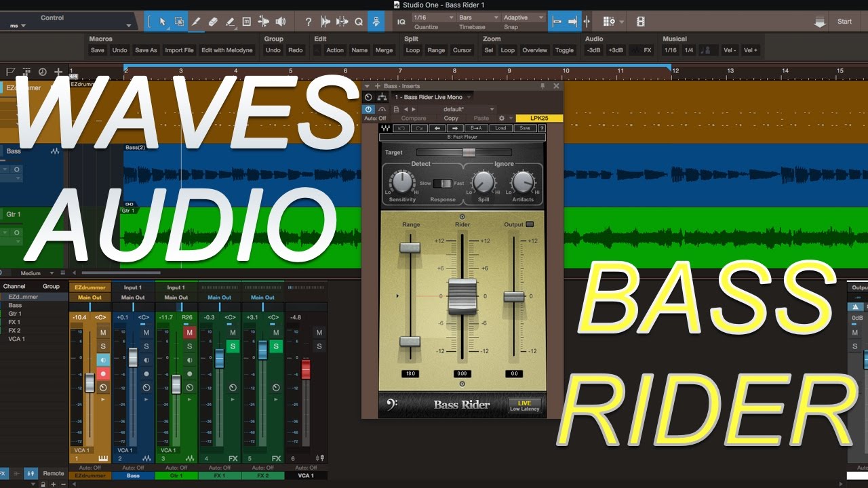Click the Waves logo in plugin toolbar

(386, 128)
